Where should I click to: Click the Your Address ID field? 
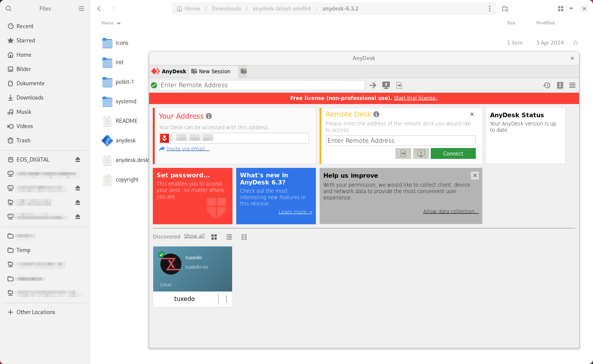pos(234,138)
